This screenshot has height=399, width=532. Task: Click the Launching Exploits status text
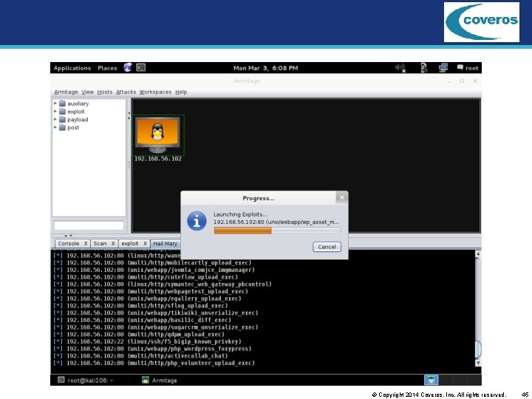pyautogui.click(x=240, y=214)
